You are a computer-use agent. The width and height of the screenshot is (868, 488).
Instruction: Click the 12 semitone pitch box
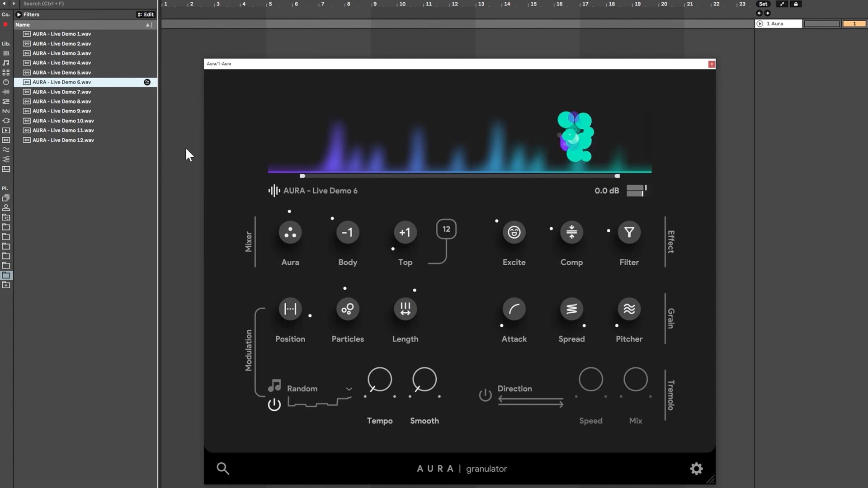[446, 229]
